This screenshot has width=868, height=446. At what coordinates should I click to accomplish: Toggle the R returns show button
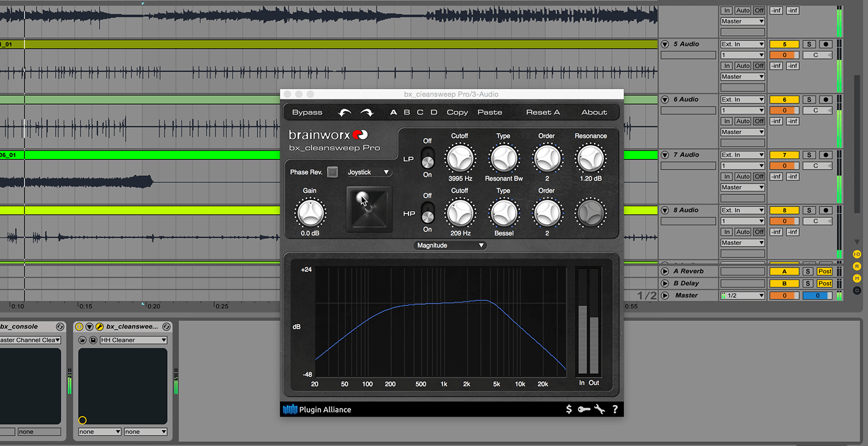coord(857,266)
